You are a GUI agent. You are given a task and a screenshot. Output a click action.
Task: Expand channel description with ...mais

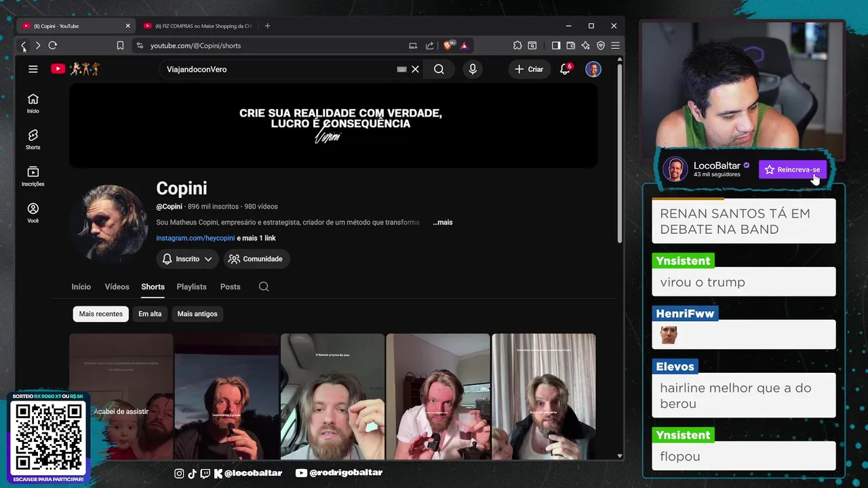click(443, 222)
